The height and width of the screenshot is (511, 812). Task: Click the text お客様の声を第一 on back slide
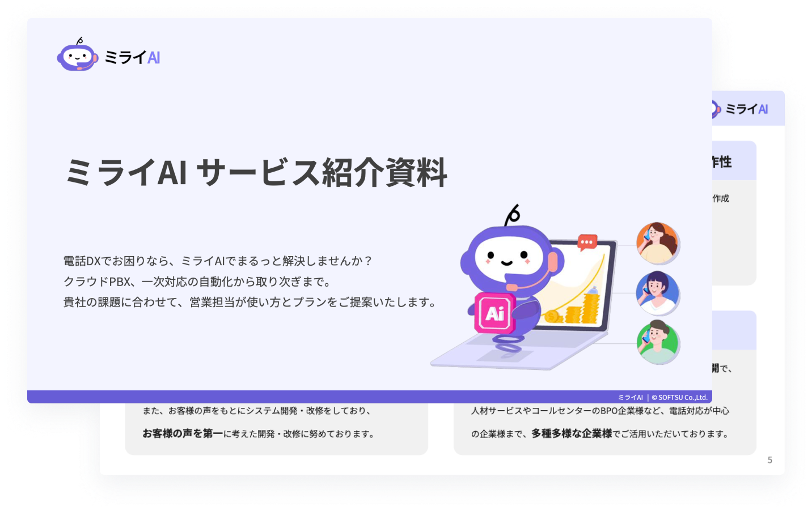(x=183, y=433)
